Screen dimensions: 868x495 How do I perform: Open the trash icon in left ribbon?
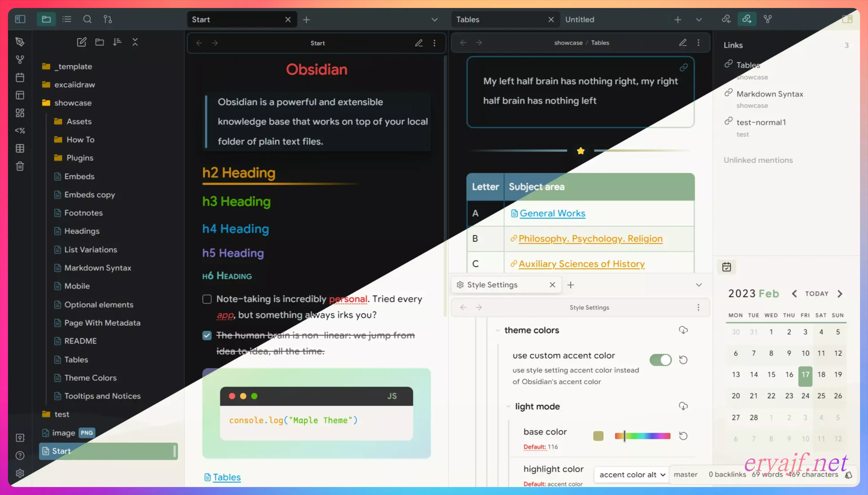pos(20,166)
